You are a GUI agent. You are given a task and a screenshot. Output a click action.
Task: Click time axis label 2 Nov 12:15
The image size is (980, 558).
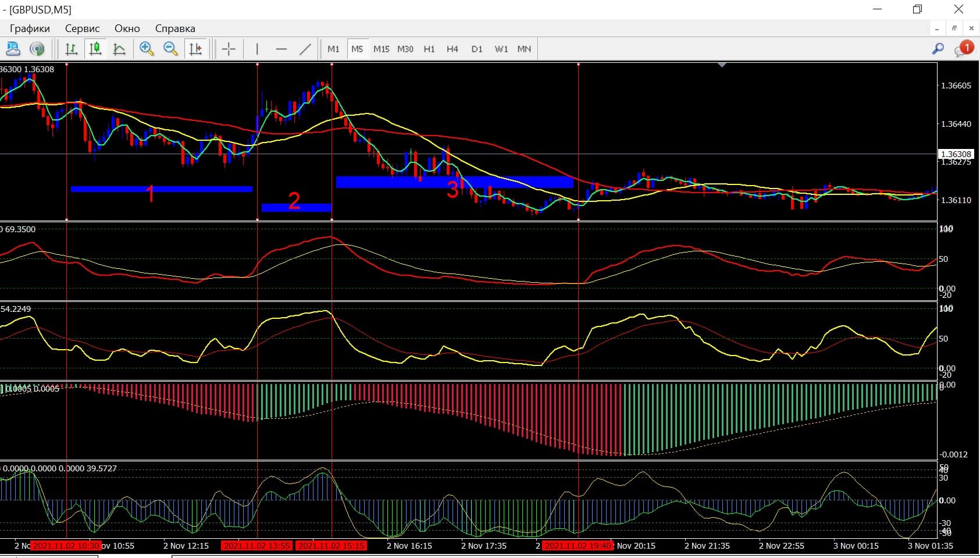186,546
